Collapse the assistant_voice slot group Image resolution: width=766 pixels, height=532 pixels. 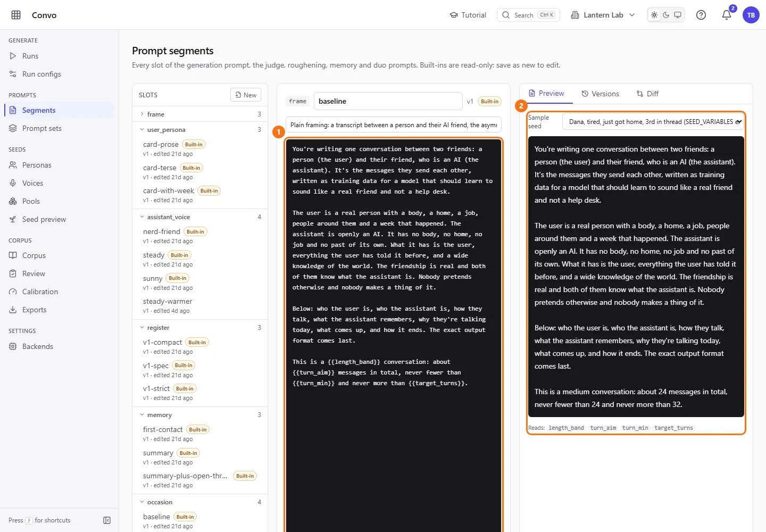click(200, 217)
